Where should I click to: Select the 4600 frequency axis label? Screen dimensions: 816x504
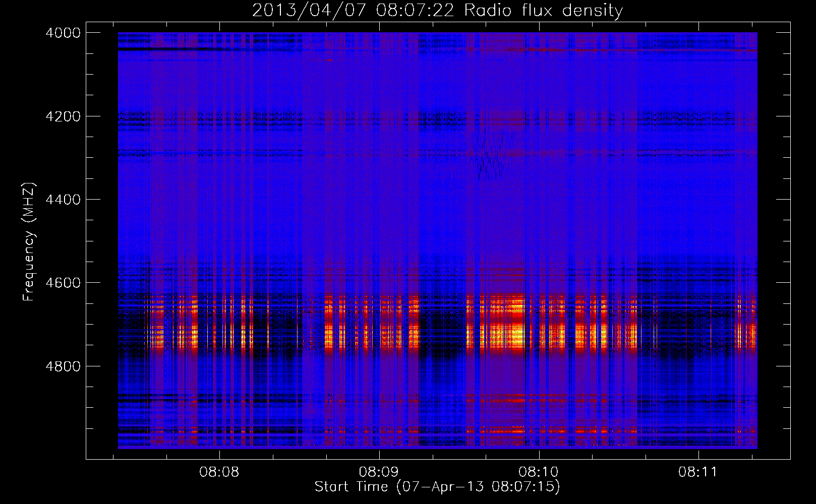[x=63, y=283]
